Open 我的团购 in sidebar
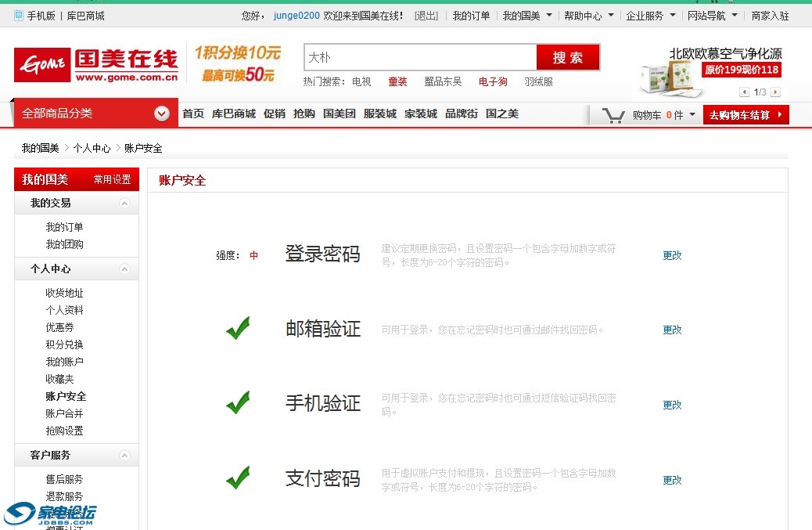812x530 pixels. click(64, 244)
